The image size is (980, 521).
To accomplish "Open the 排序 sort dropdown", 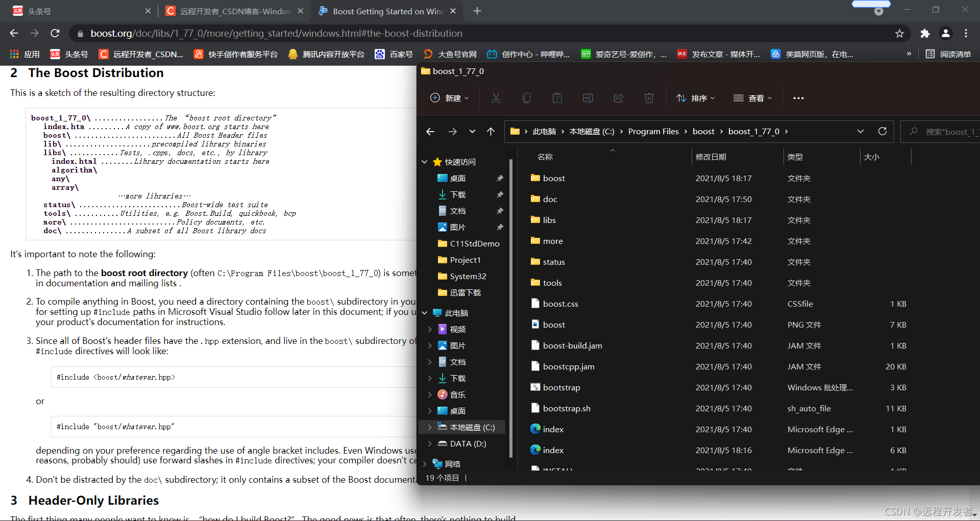I will click(695, 98).
